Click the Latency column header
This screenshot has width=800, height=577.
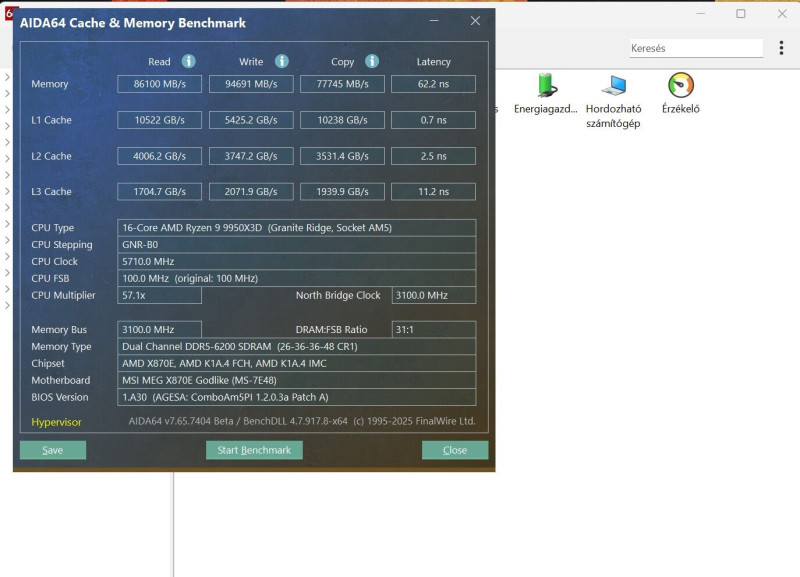coord(434,62)
